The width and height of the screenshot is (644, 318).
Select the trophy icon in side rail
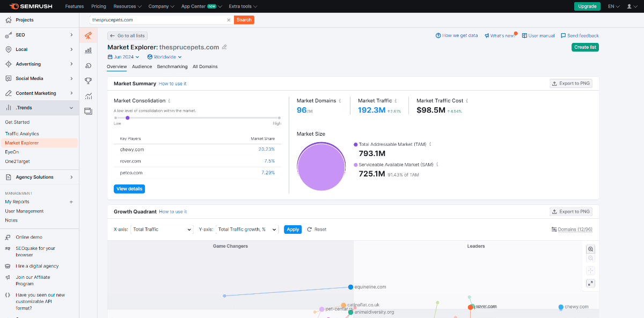[x=88, y=80]
